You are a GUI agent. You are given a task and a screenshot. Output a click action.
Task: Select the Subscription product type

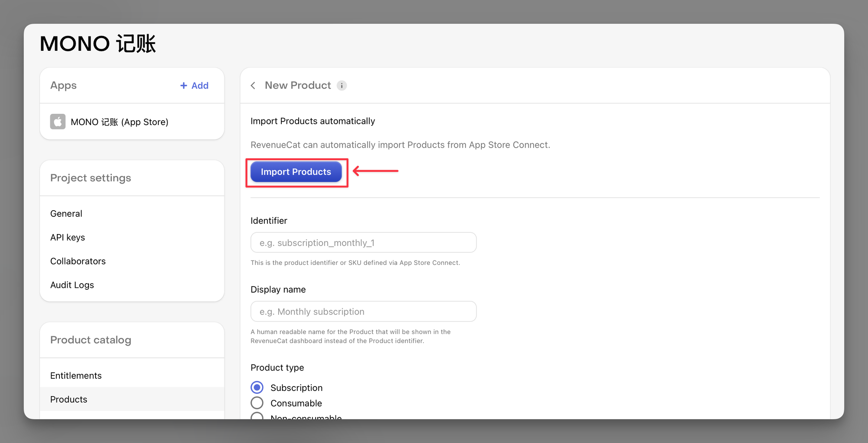257,387
